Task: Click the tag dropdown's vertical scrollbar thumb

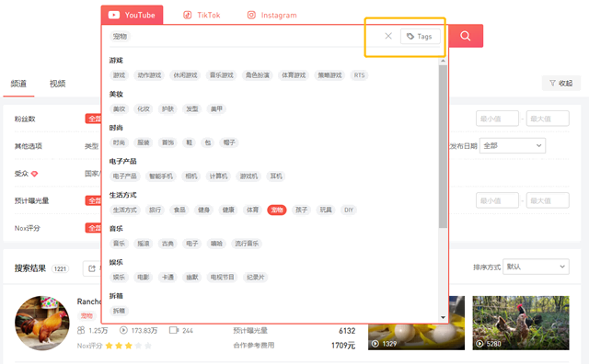Action: 443,146
